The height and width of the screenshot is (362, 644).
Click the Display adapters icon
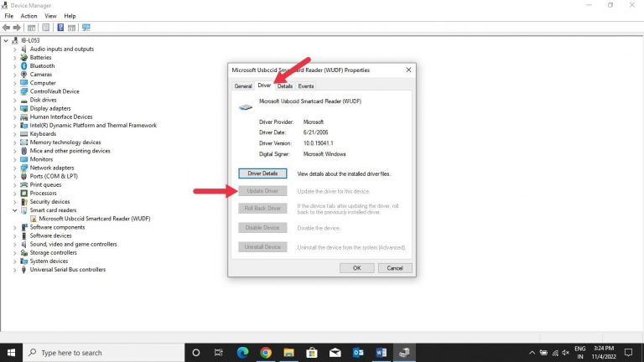[x=23, y=108]
